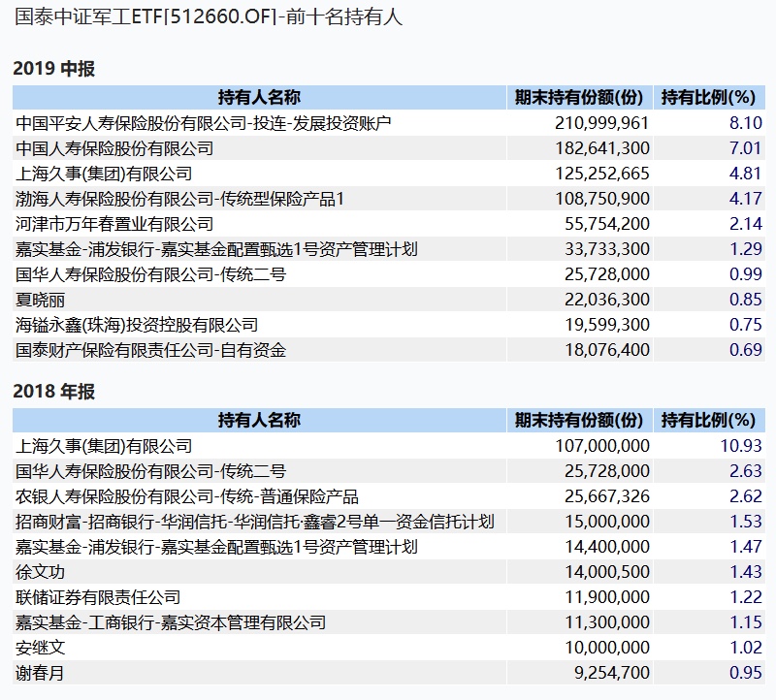Click holding ratio 10.93

[741, 446]
